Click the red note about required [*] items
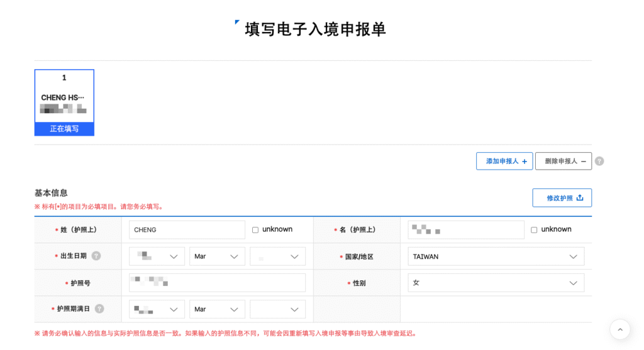 click(x=100, y=207)
